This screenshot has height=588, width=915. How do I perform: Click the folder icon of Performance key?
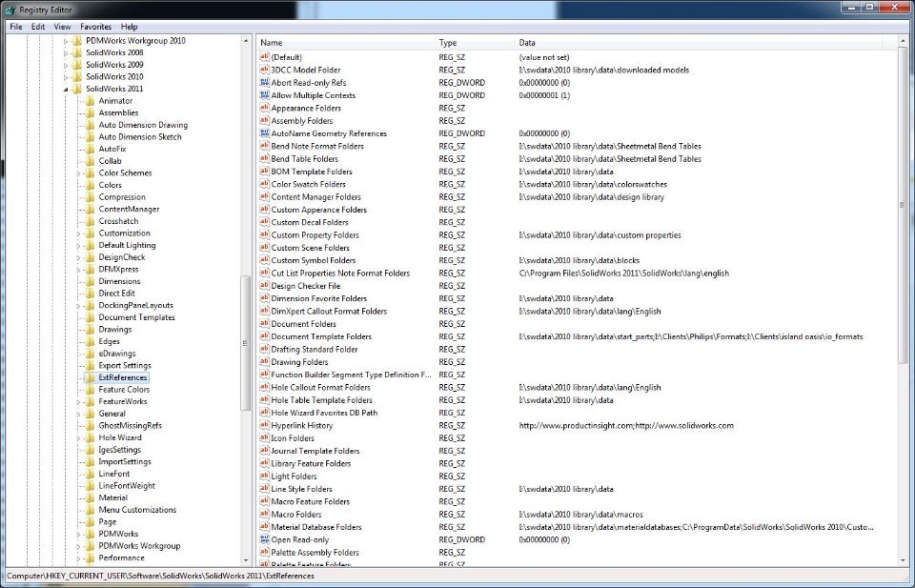coord(90,558)
